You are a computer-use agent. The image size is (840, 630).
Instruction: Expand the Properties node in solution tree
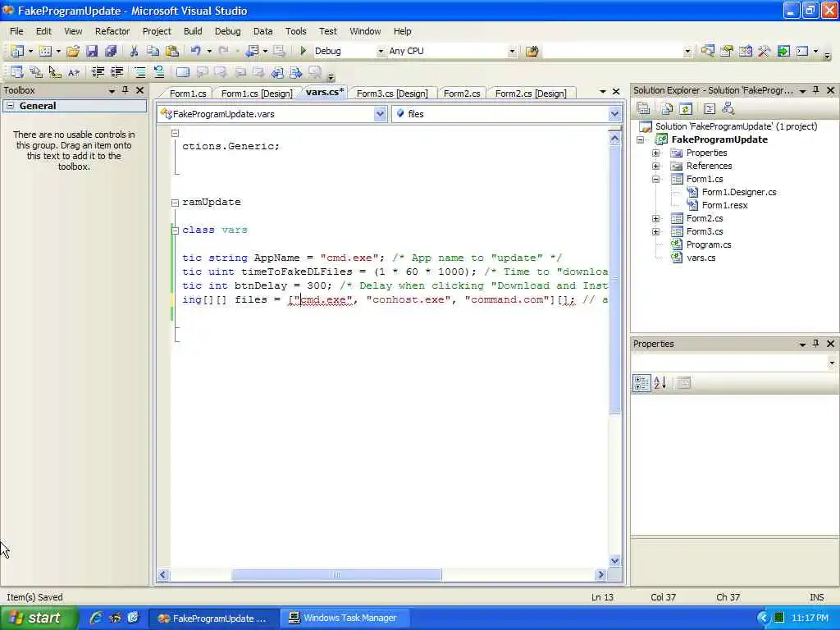(655, 153)
